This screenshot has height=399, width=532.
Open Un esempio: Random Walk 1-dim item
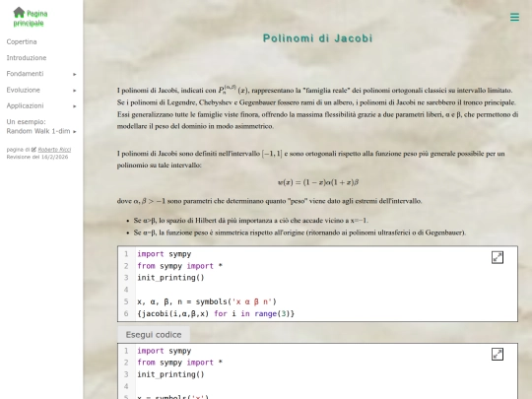coord(38,126)
